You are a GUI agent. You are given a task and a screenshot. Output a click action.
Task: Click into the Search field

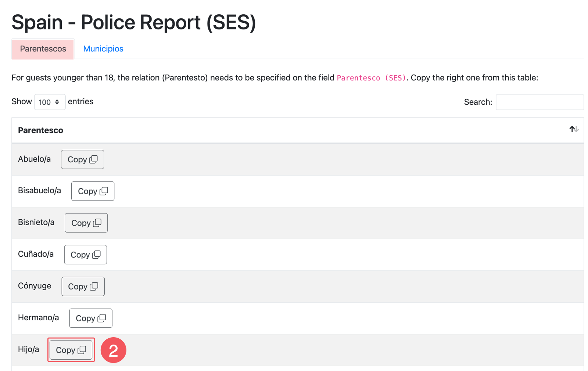pos(539,102)
